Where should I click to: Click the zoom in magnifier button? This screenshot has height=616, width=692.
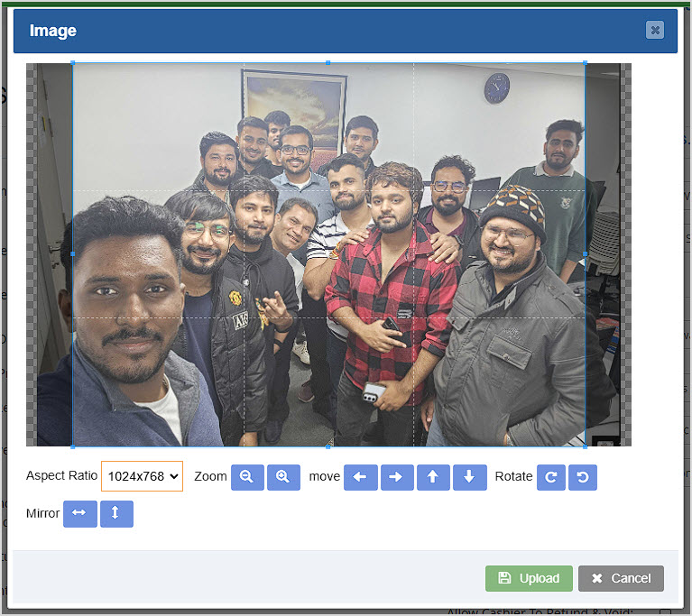(283, 477)
